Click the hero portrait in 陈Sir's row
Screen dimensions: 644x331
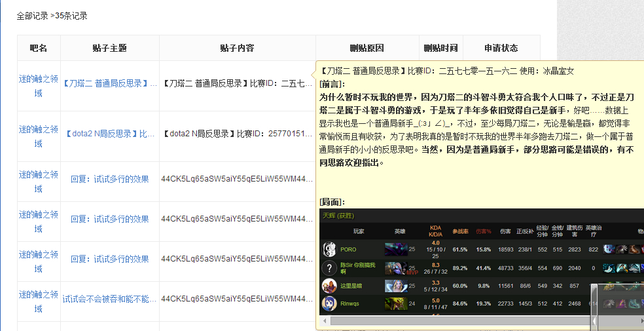(396, 268)
